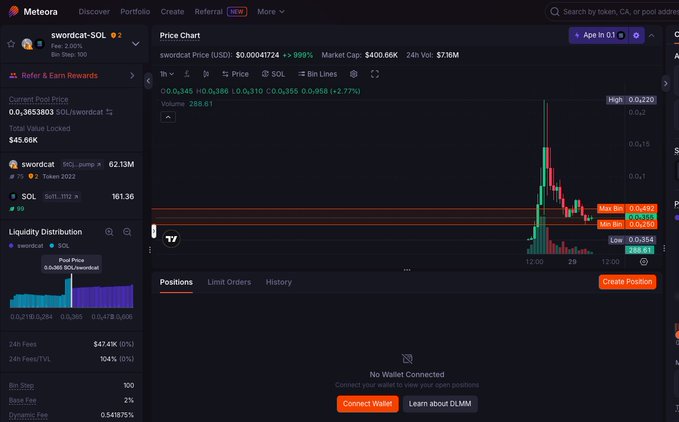Viewport: 679px width, 422px height.
Task: Click the TradingView logo on the chart
Action: point(171,239)
